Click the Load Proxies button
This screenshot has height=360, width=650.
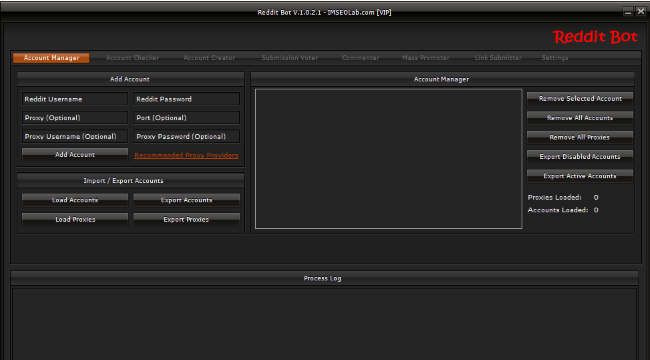pyautogui.click(x=75, y=219)
